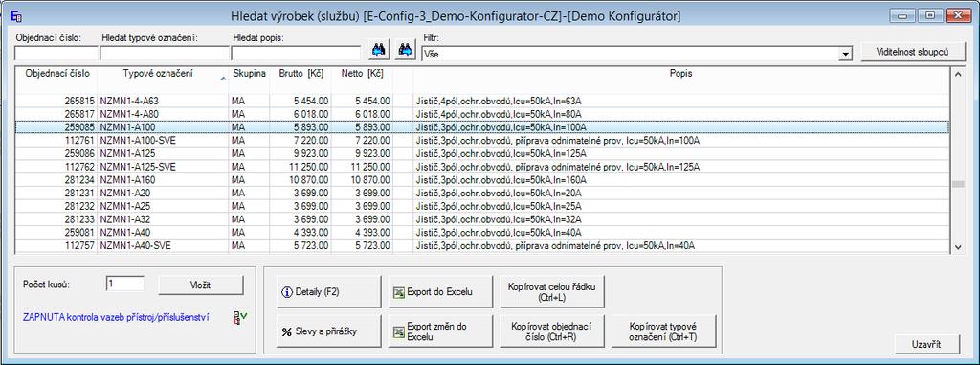Click the Vložit button
Image resolution: width=980 pixels, height=365 pixels.
200,285
